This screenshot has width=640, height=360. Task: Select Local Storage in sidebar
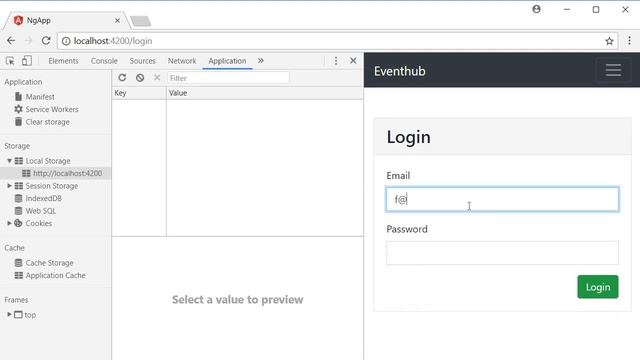[48, 161]
